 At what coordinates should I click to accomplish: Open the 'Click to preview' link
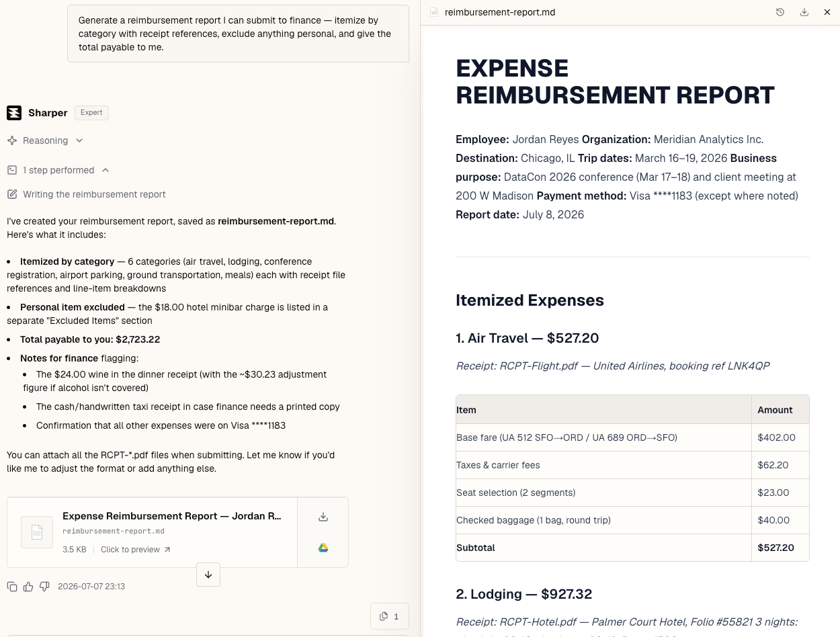(136, 550)
